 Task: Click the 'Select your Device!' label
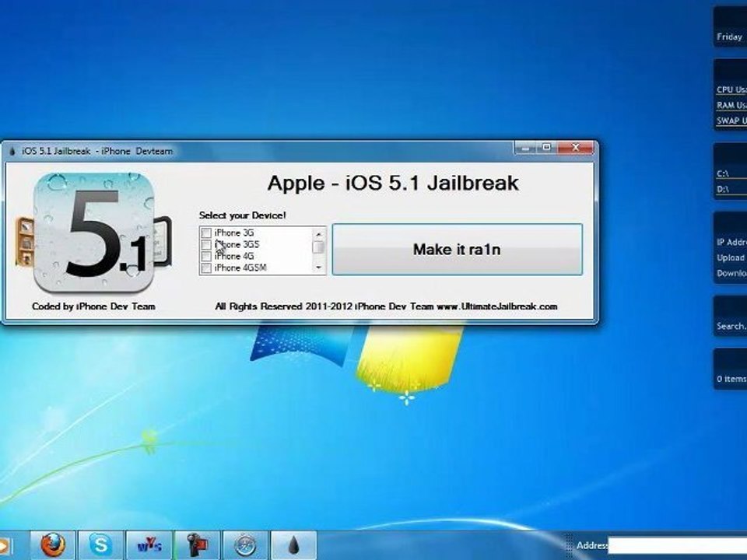point(243,215)
